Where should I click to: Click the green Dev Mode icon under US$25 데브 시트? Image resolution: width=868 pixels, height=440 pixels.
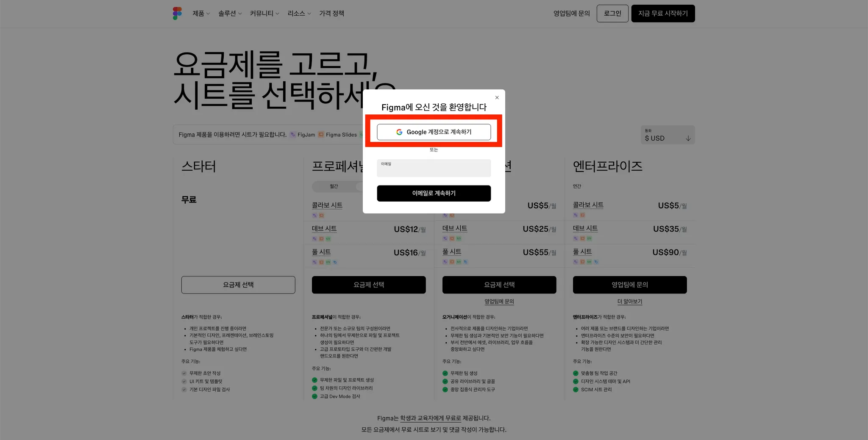[459, 238]
